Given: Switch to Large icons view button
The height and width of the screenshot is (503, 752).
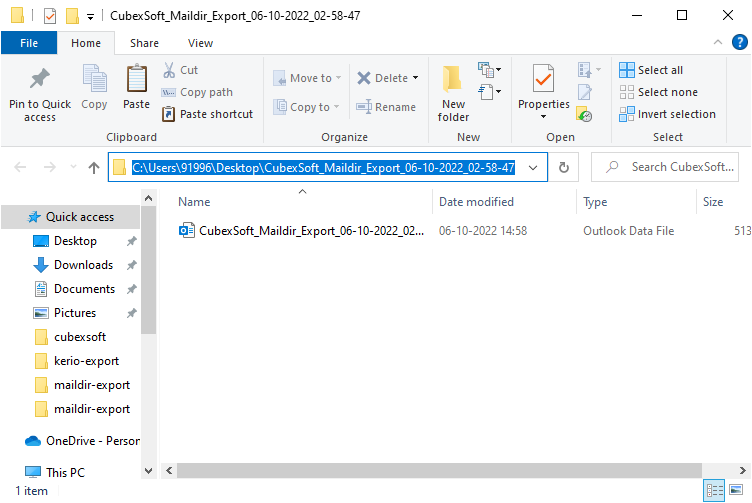Looking at the screenshot, I should tap(736, 490).
